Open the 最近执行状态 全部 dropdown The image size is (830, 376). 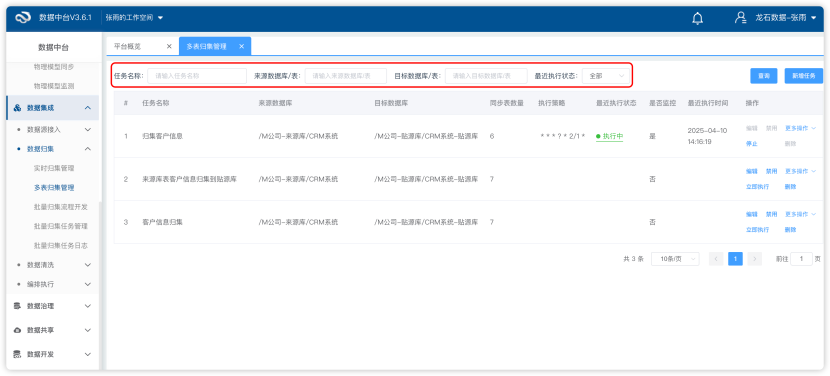(x=607, y=76)
